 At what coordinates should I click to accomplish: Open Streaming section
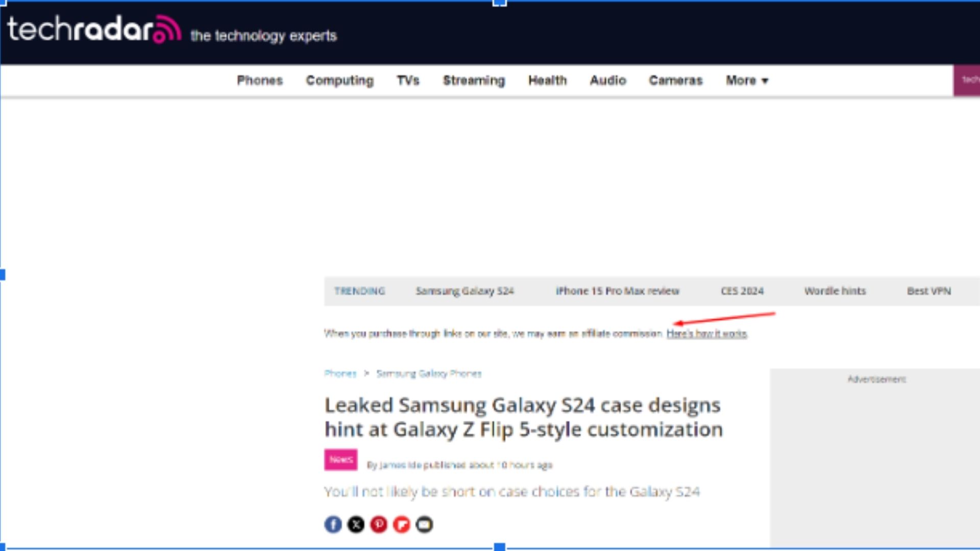pos(474,81)
